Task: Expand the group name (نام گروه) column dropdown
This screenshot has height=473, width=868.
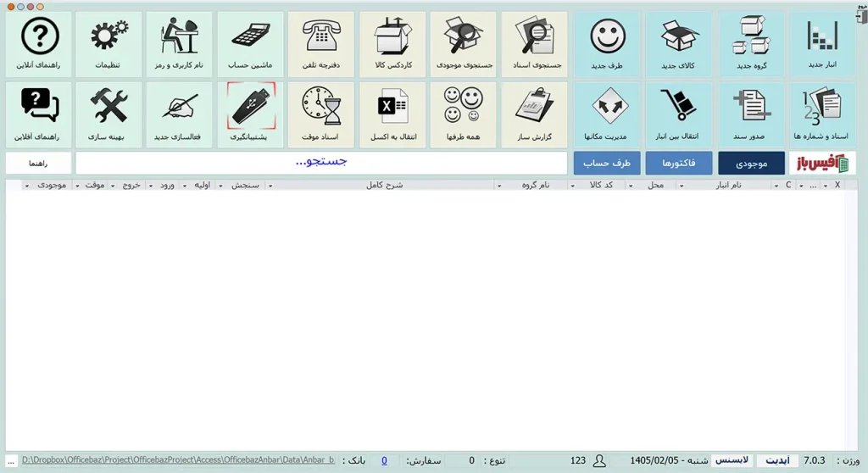Action: (498, 186)
